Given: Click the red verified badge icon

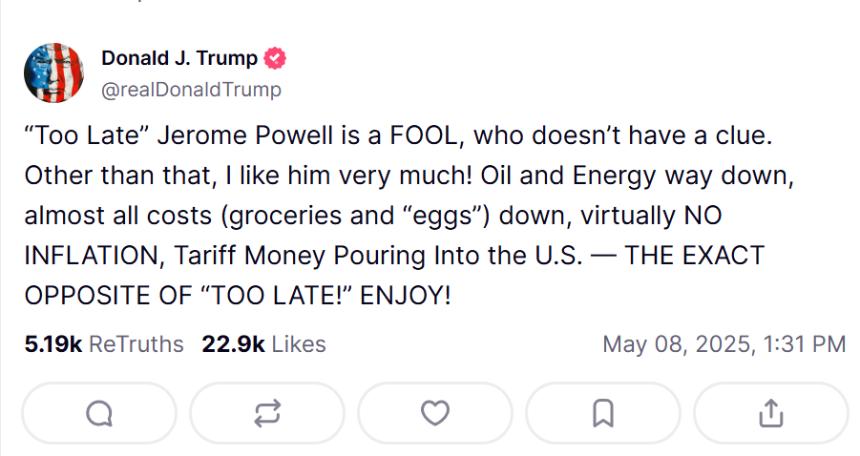Looking at the screenshot, I should 275,58.
